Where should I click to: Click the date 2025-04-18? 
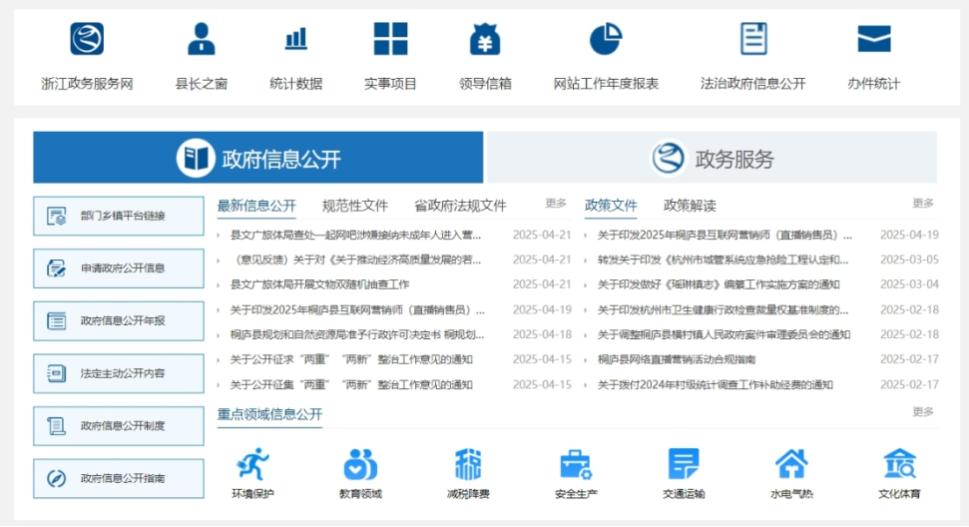coord(542,335)
